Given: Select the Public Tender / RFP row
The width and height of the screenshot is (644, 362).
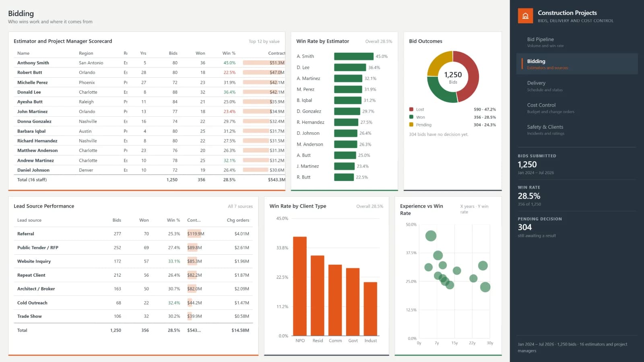Looking at the screenshot, I should coord(133,248).
